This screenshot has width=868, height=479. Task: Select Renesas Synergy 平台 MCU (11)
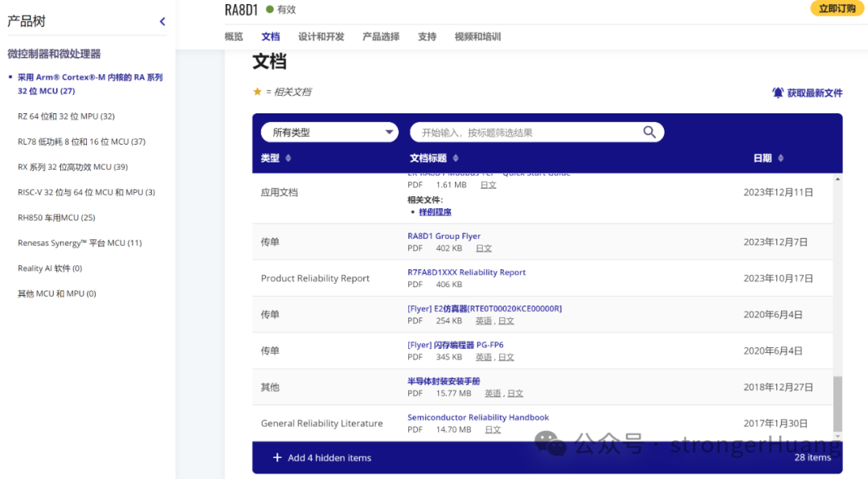(80, 243)
